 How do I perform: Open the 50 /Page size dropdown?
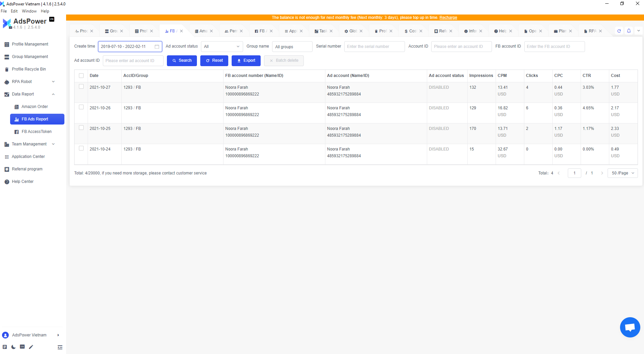coord(622,173)
